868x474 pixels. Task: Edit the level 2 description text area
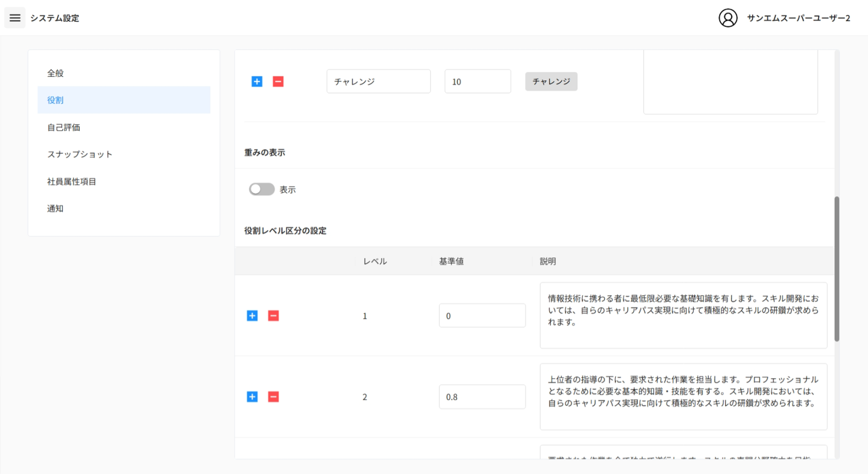click(683, 397)
